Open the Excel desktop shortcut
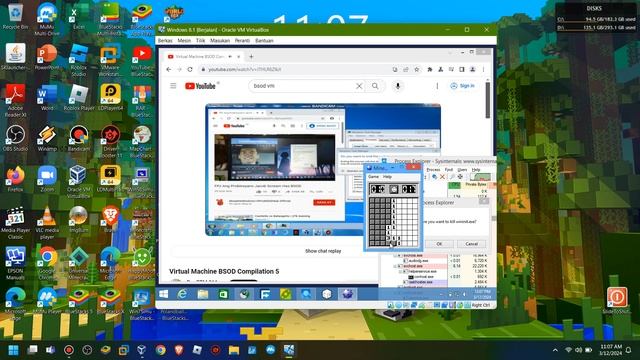The height and width of the screenshot is (360, 640). [78, 17]
